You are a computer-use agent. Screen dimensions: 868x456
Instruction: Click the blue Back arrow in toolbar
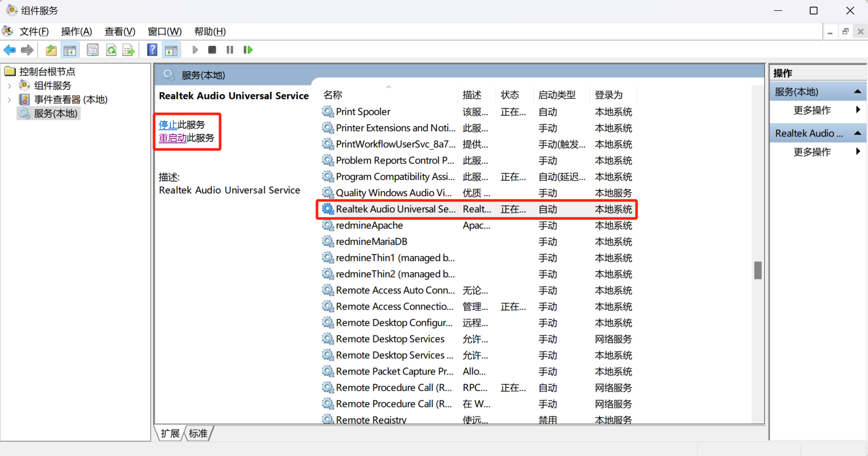click(9, 50)
